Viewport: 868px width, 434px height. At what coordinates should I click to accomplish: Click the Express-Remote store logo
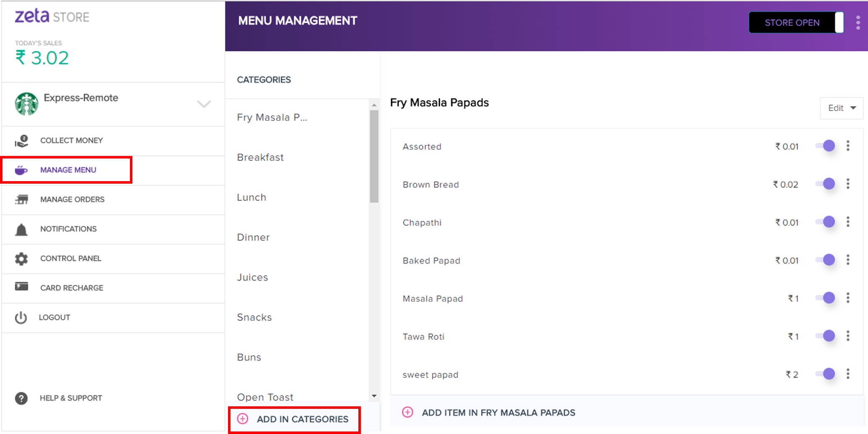point(26,104)
